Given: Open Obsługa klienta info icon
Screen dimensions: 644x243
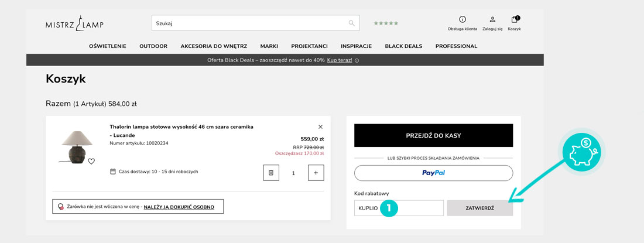Looking at the screenshot, I should tap(463, 19).
